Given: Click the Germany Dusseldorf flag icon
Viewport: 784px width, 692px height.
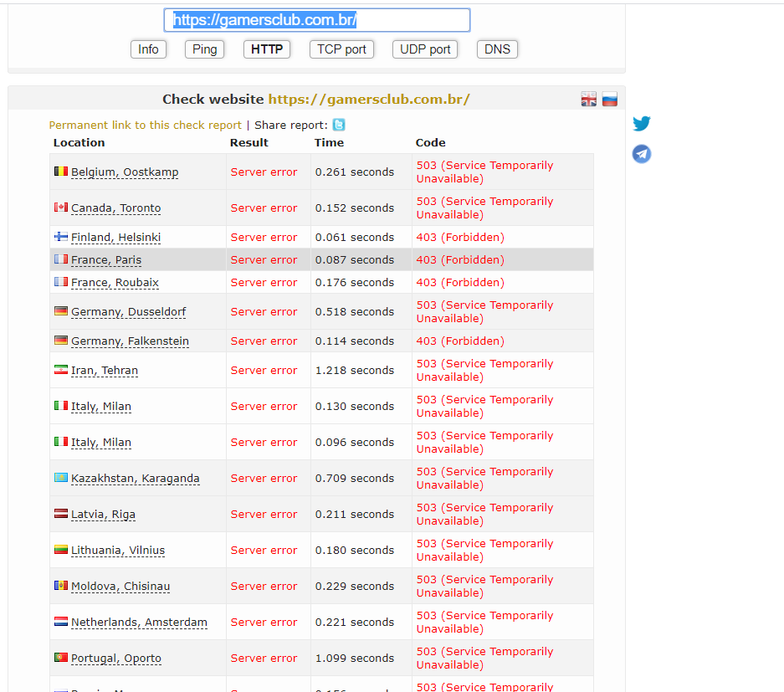Looking at the screenshot, I should click(61, 311).
